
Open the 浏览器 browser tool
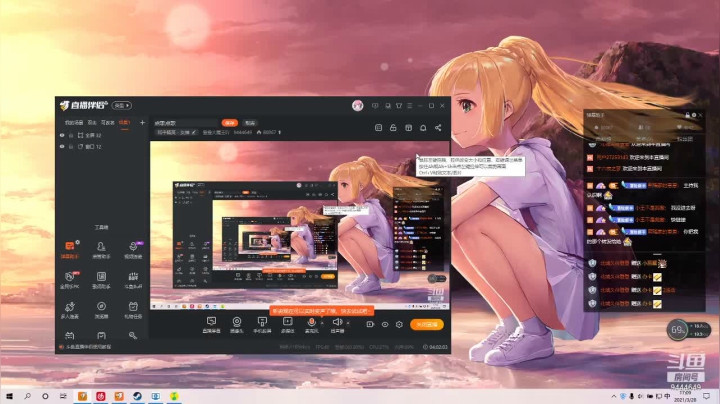[x=101, y=310]
